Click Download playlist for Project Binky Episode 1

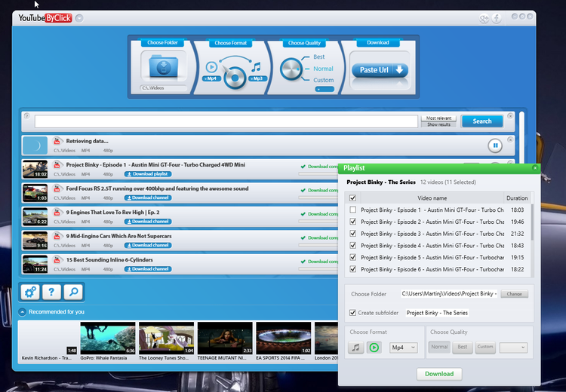tap(148, 174)
